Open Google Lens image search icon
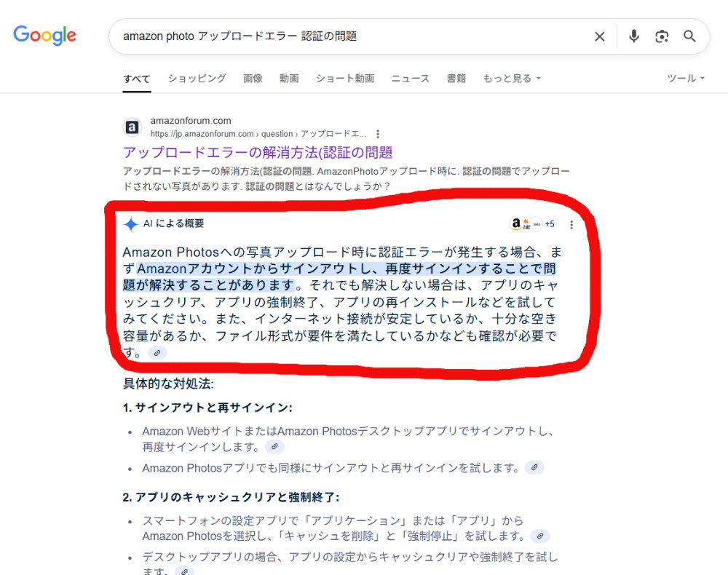The image size is (728, 575). click(662, 36)
